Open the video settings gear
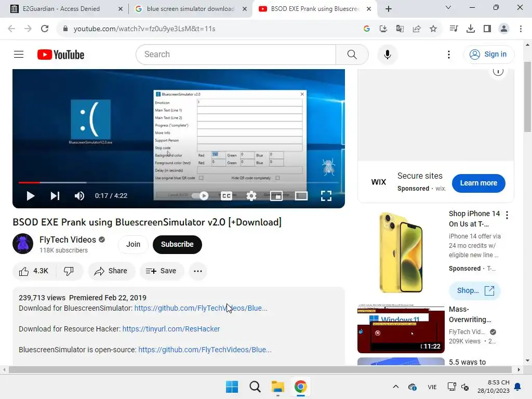The height and width of the screenshot is (399, 532). [251, 196]
